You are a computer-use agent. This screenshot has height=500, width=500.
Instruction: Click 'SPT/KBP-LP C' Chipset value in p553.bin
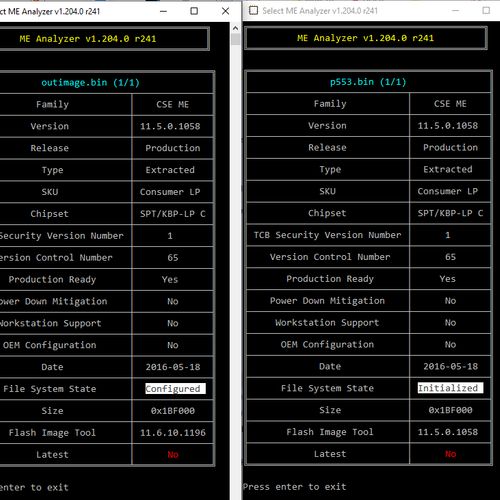[450, 213]
